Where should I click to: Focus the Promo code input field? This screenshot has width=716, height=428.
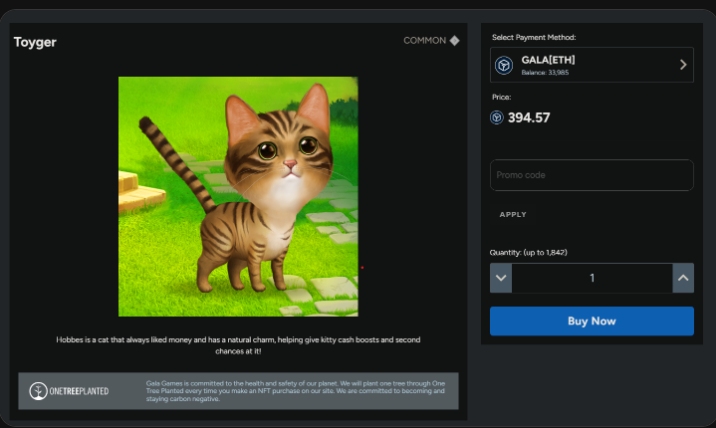point(592,175)
